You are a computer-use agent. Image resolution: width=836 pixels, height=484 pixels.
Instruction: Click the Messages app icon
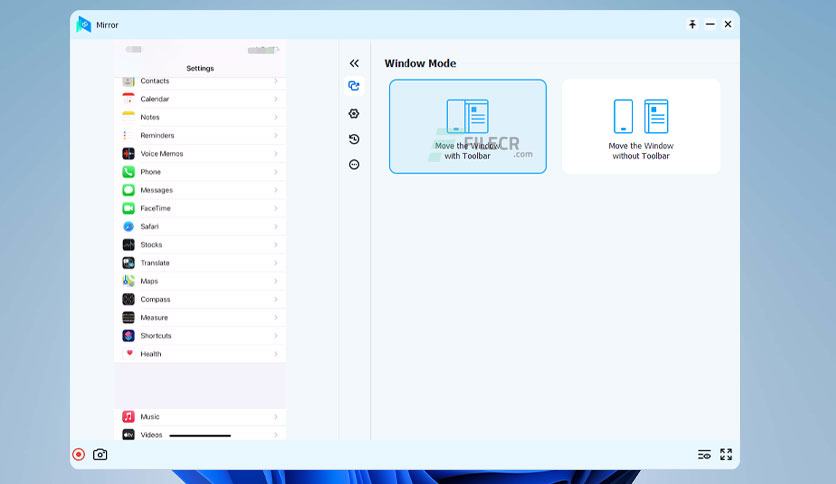click(x=128, y=190)
